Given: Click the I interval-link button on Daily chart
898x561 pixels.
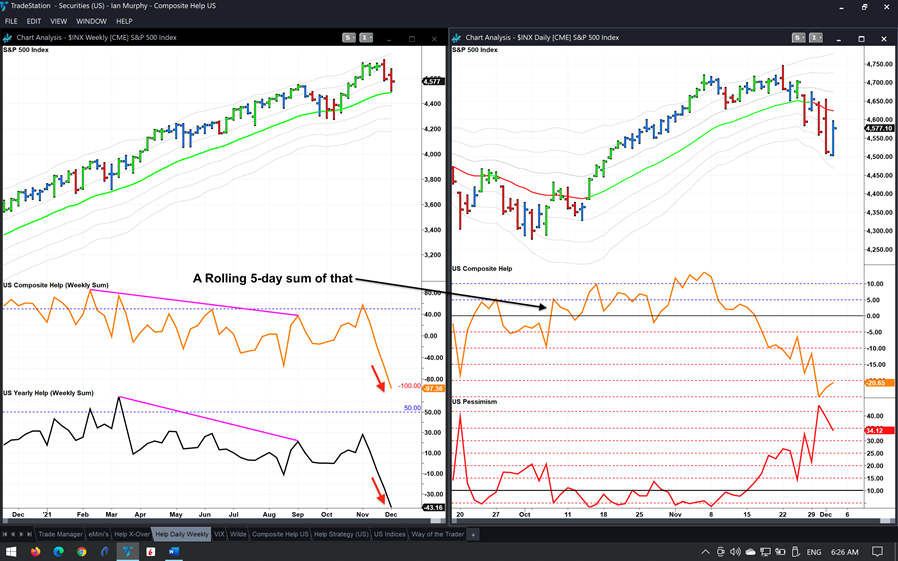Looking at the screenshot, I should point(814,38).
